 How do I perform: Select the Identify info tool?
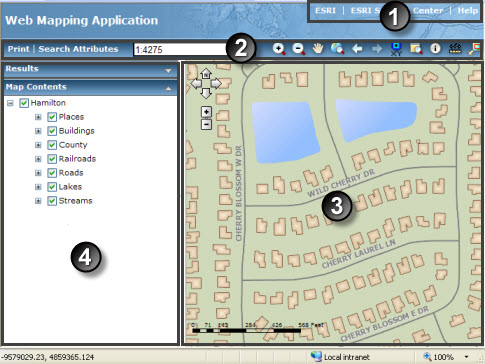(x=435, y=49)
